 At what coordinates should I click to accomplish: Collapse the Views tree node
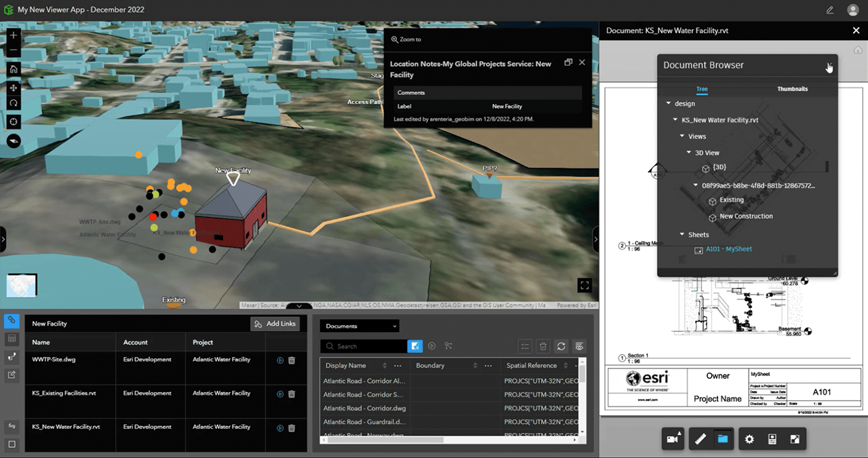[x=682, y=136]
